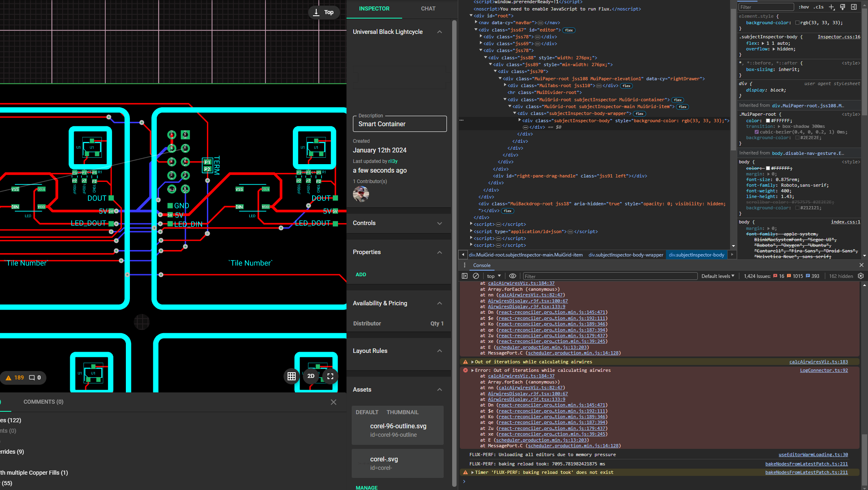Image resolution: width=868 pixels, height=490 pixels.
Task: Show the console sidebar icon
Action: (x=465, y=276)
